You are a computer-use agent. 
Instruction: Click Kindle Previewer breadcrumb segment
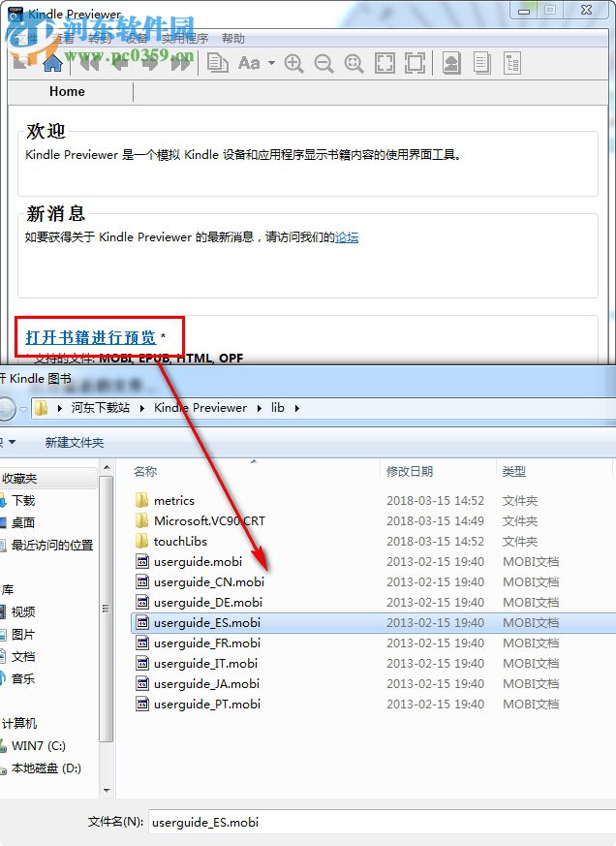click(x=200, y=408)
